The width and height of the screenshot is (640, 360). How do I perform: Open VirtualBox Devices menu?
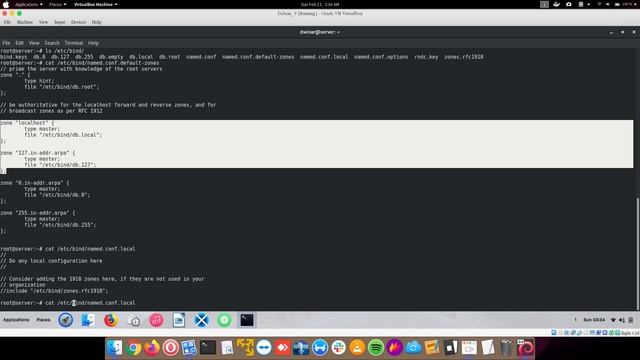tap(78, 22)
